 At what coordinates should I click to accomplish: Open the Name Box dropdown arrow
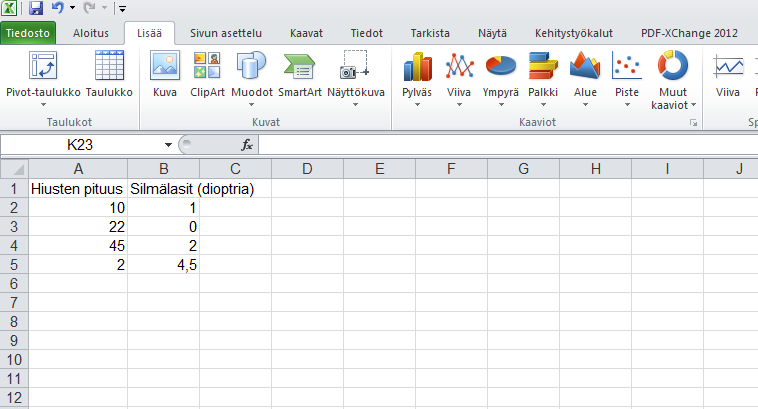click(168, 145)
